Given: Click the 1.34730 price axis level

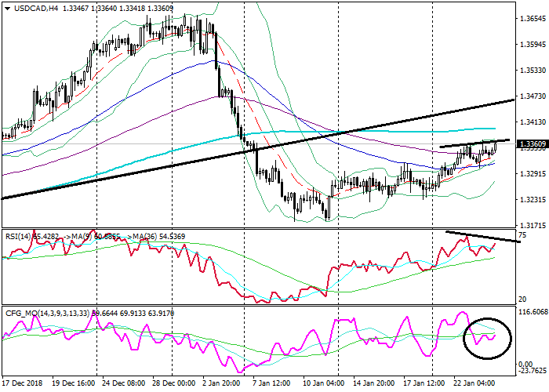Looking at the screenshot, I should pyautogui.click(x=533, y=96).
